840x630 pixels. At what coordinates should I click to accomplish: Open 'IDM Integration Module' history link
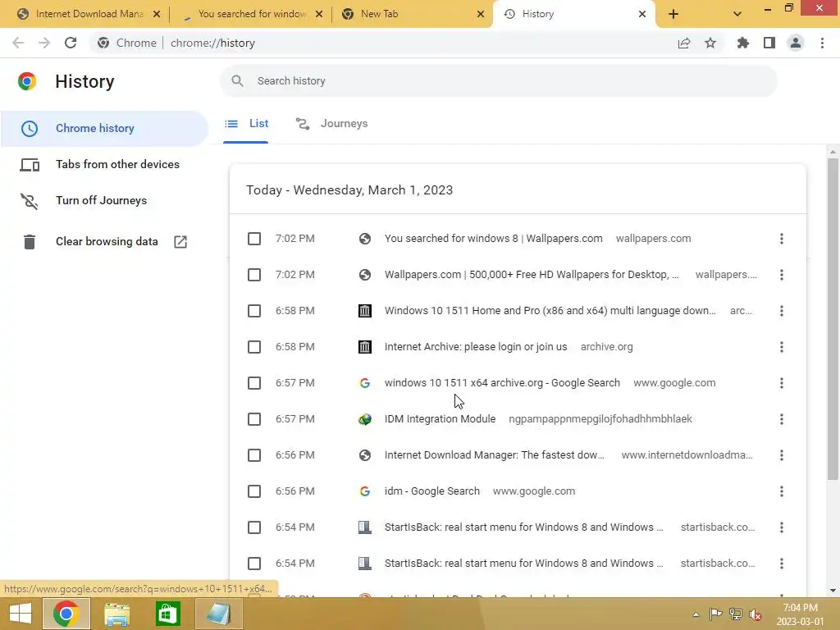pyautogui.click(x=440, y=419)
